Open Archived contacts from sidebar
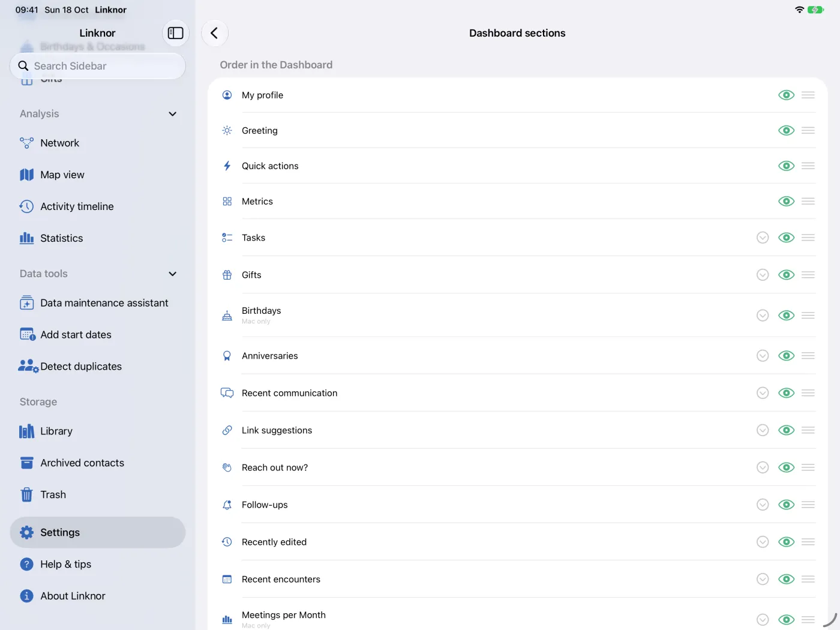The width and height of the screenshot is (840, 630). click(x=98, y=463)
